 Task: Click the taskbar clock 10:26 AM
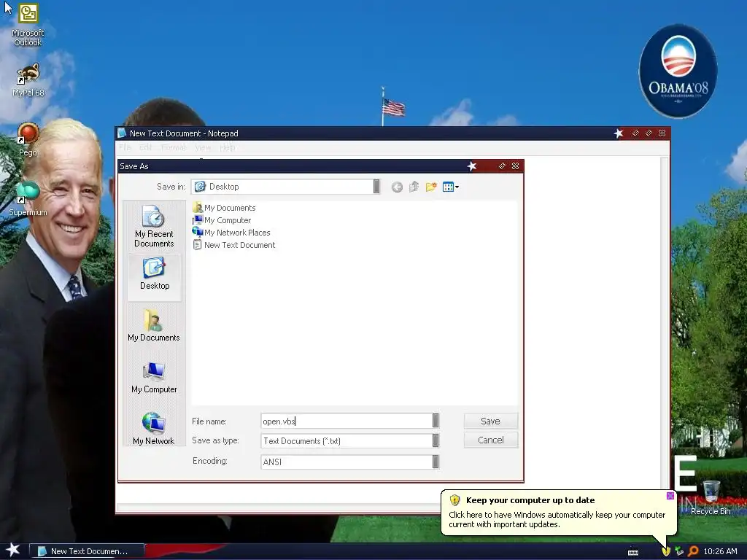pyautogui.click(x=720, y=551)
